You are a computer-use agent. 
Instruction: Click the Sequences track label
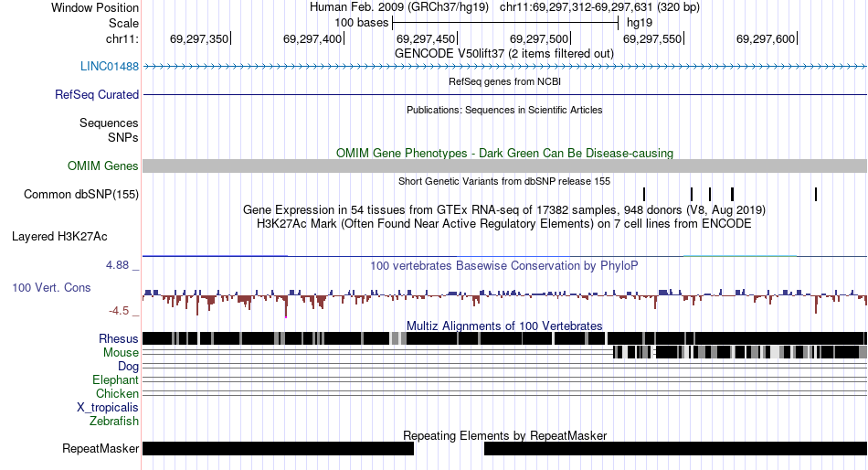109,123
